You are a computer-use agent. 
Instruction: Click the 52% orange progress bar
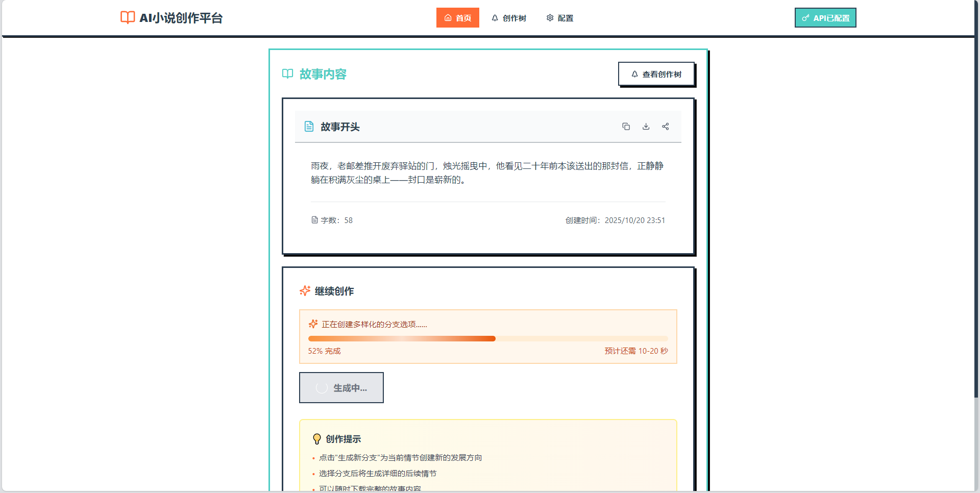tap(402, 338)
